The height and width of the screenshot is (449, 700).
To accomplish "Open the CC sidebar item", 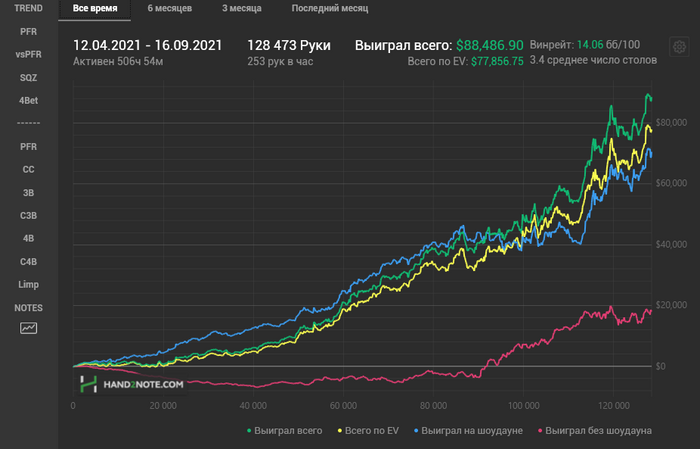I will click(x=29, y=170).
